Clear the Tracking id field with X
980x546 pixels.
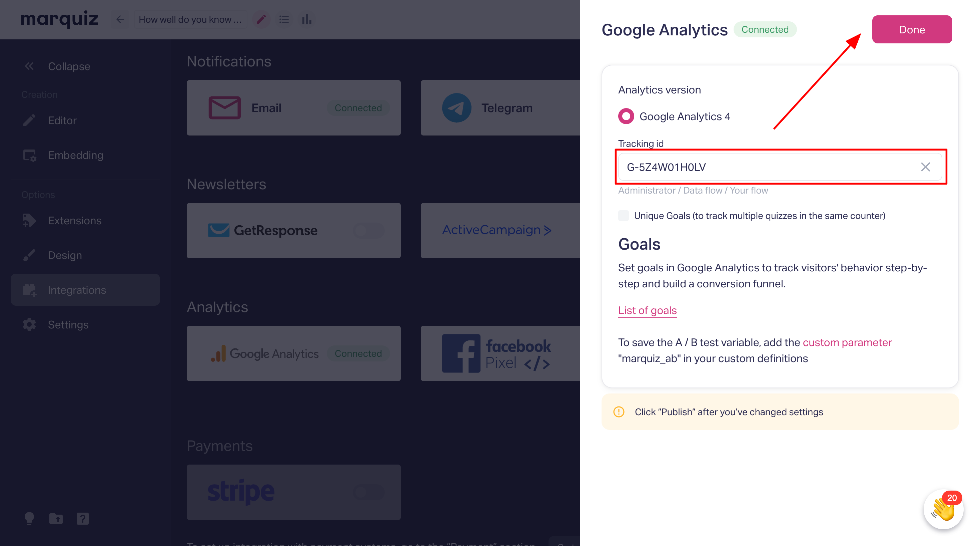tap(925, 167)
